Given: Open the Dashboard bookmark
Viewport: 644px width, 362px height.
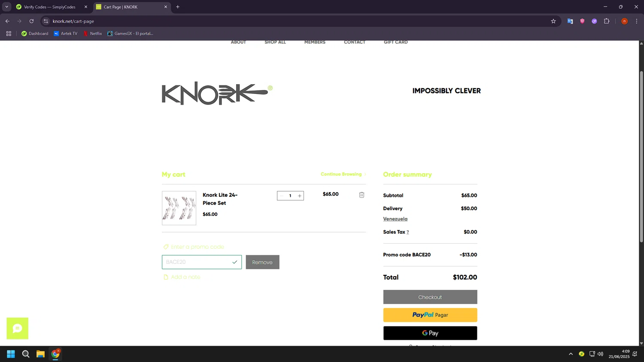Looking at the screenshot, I should (x=35, y=33).
